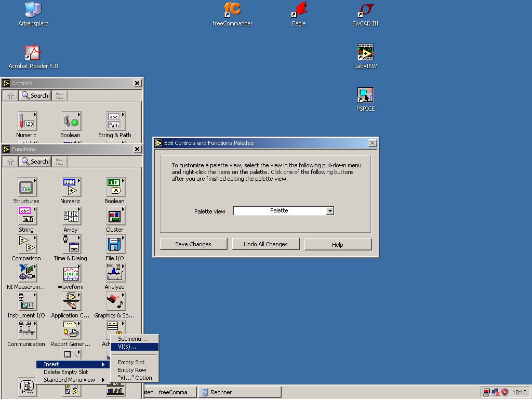532x399 pixels.
Task: Open the Structures palette in Functions
Action: [27, 187]
